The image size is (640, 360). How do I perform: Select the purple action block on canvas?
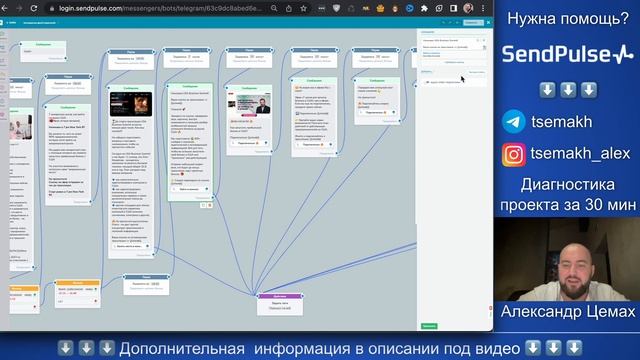[280, 304]
